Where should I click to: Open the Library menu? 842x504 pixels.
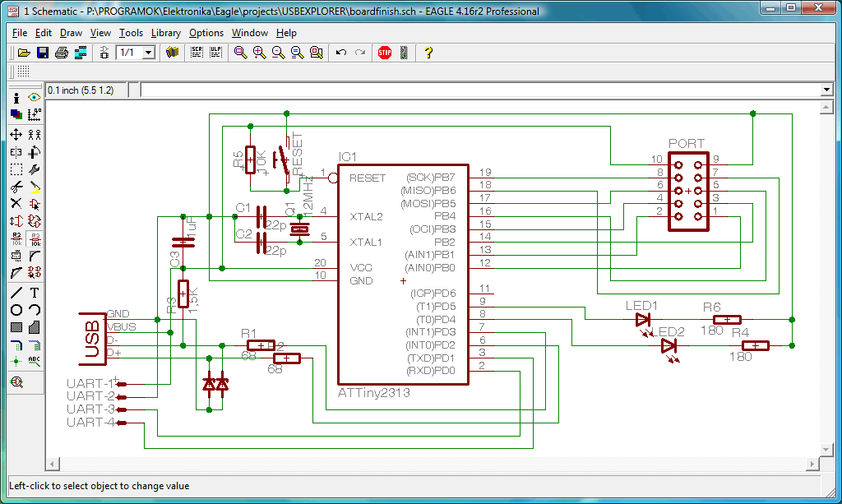[x=165, y=33]
